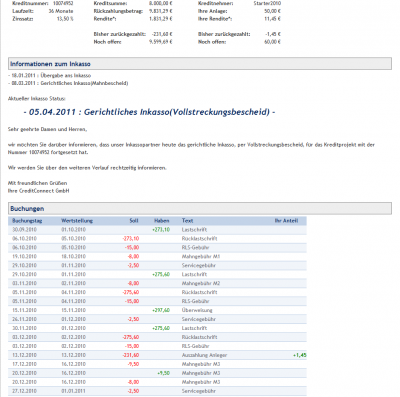Select the Zinssatz value '13,50 %'
The width and height of the screenshot is (400, 397).
(x=65, y=19)
